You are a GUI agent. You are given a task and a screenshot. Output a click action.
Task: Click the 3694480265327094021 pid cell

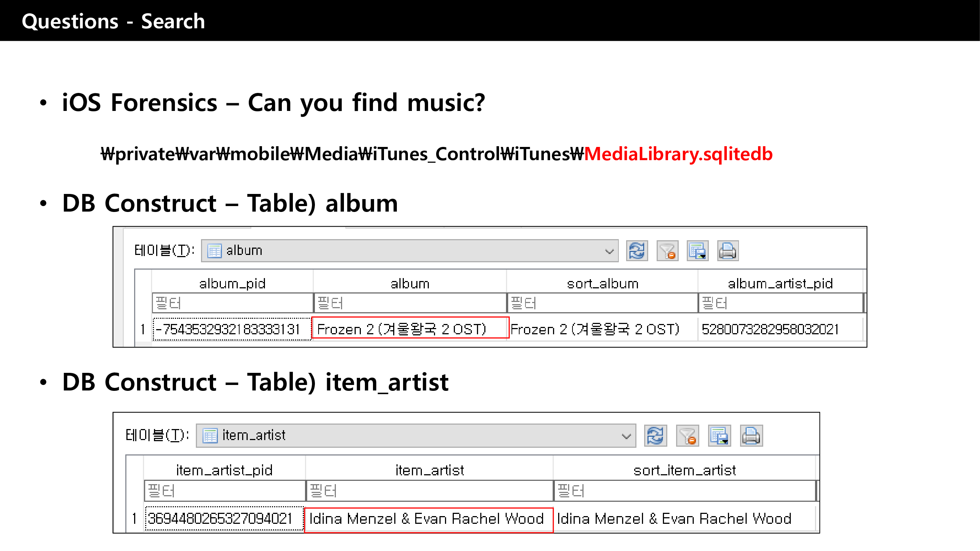225,519
